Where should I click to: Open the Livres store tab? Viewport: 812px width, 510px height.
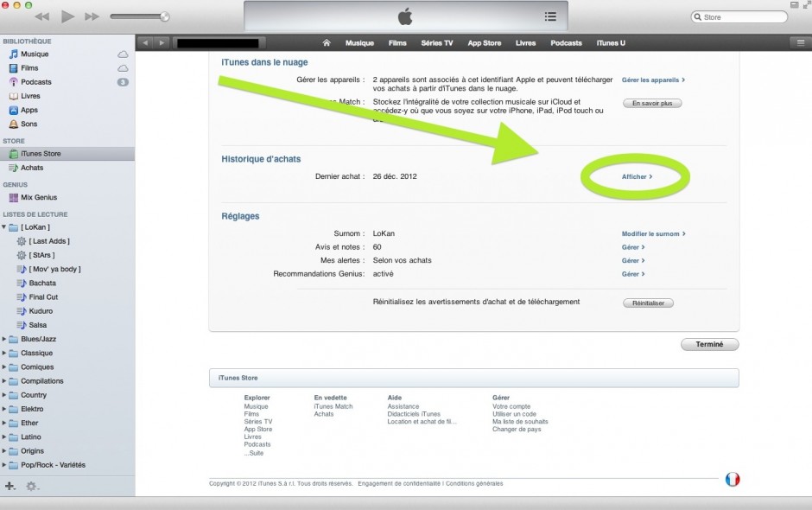click(525, 43)
